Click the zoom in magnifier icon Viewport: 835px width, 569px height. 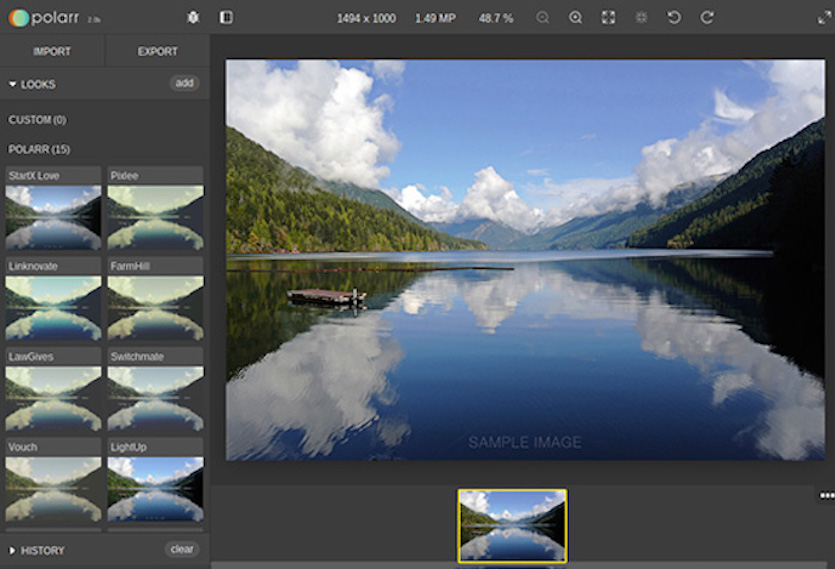(x=575, y=17)
